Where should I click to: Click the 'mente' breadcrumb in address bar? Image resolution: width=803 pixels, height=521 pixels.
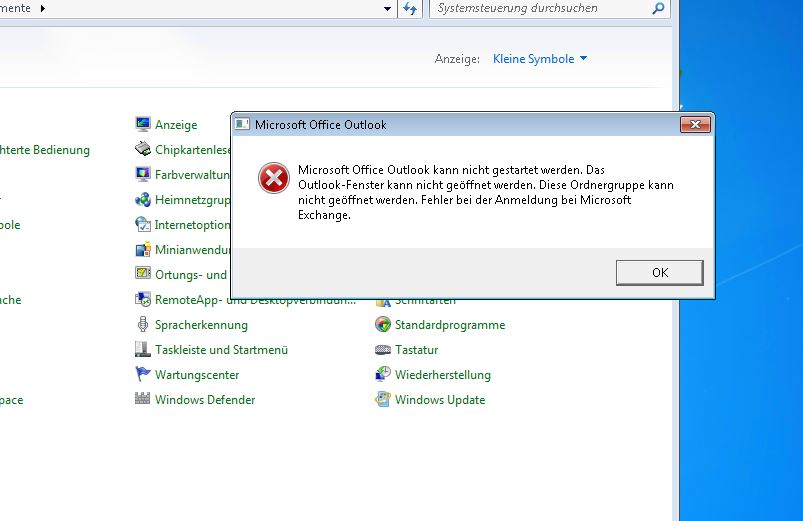pyautogui.click(x=15, y=8)
